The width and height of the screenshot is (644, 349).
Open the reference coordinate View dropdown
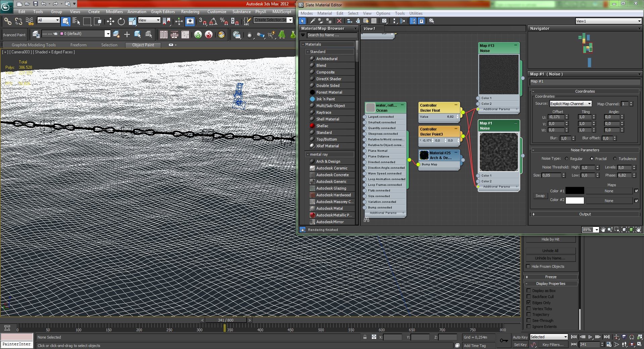coord(149,20)
